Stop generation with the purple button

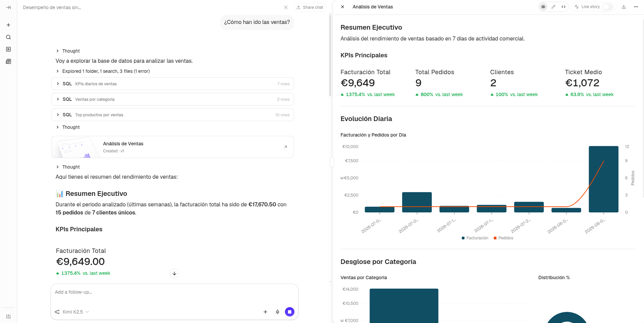pos(290,312)
